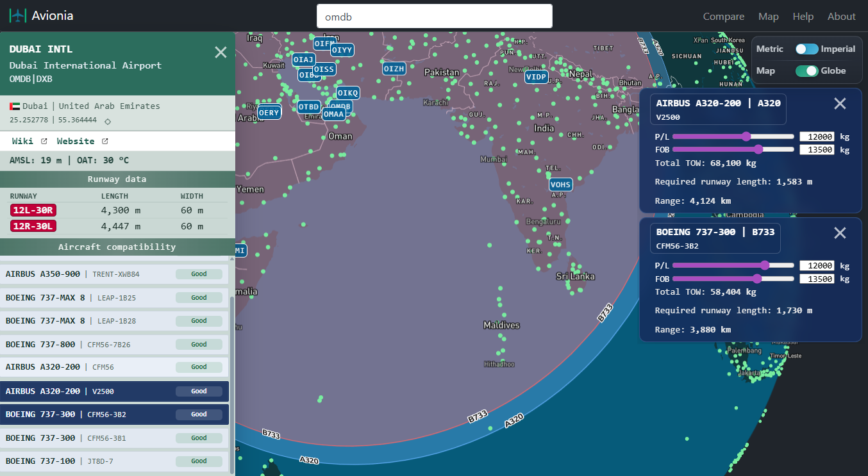Open the Help page
This screenshot has width=868, height=476.
(803, 17)
